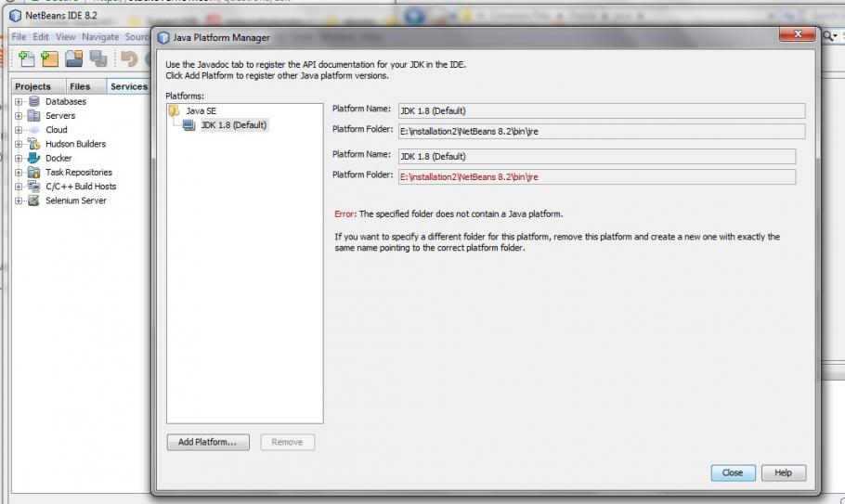Click the Selenium Server node icon
Screen dimensions: 845x504
pyautogui.click(x=34, y=200)
